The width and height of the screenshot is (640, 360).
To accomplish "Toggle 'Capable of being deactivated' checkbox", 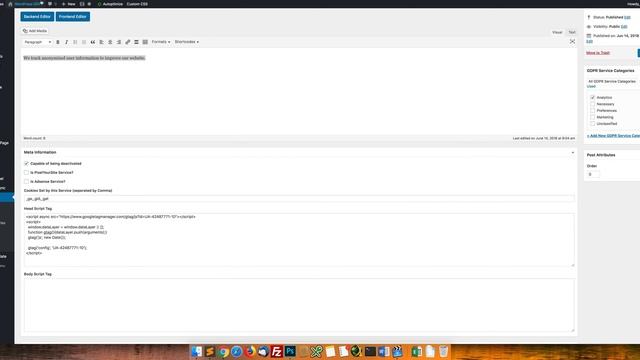I will 26,164.
